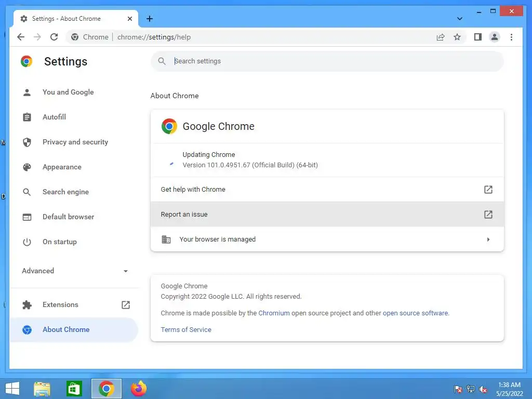Viewport: 532px width, 399px height.
Task: Open On startup settings
Action: (74, 242)
